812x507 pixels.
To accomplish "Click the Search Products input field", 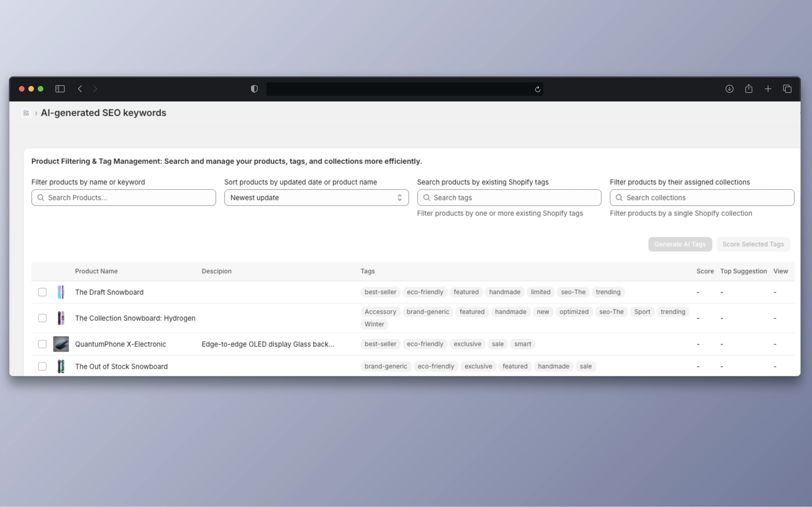I will coord(123,197).
